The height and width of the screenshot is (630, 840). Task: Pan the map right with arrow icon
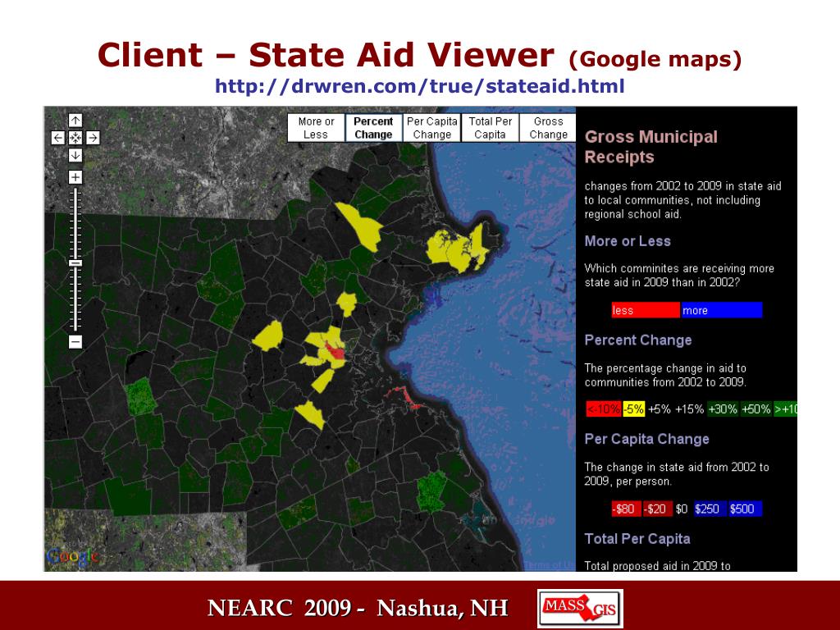click(x=93, y=138)
